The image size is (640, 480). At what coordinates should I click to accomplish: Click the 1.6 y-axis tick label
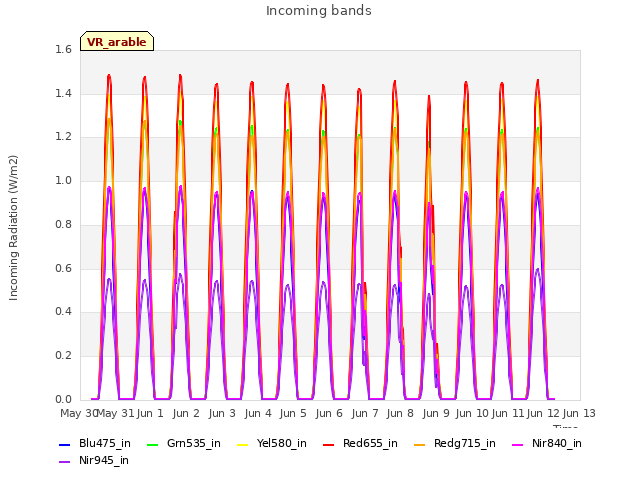(63, 50)
